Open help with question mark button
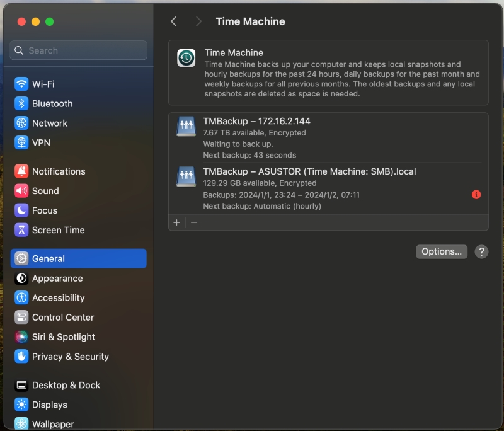The image size is (504, 431). click(x=481, y=251)
